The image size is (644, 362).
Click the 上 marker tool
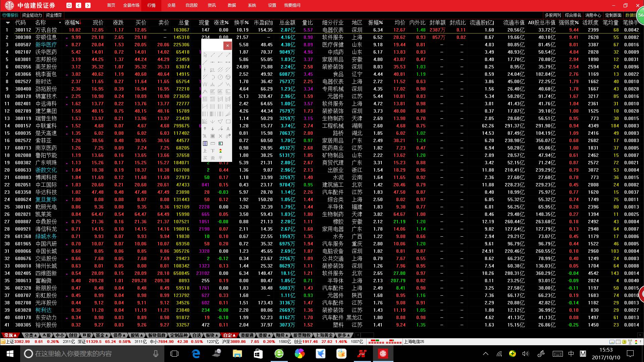(205, 150)
